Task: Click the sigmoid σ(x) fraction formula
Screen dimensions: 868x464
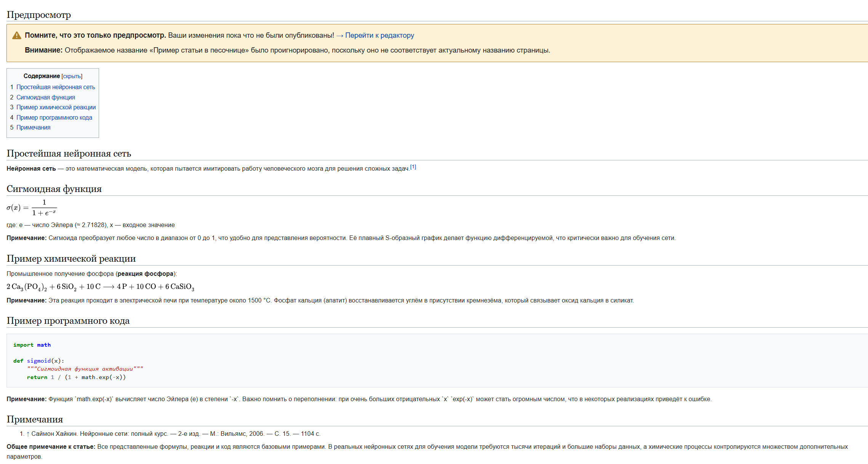Action: [32, 208]
